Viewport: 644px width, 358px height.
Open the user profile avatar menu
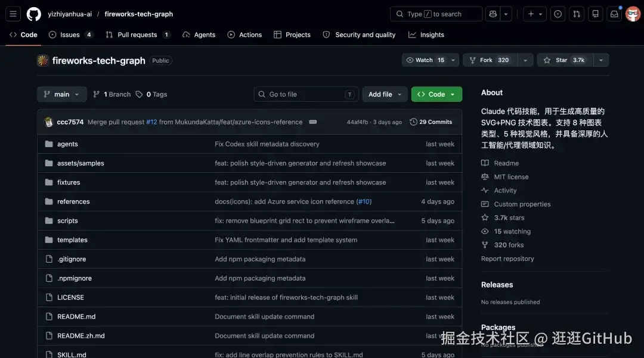(x=633, y=14)
